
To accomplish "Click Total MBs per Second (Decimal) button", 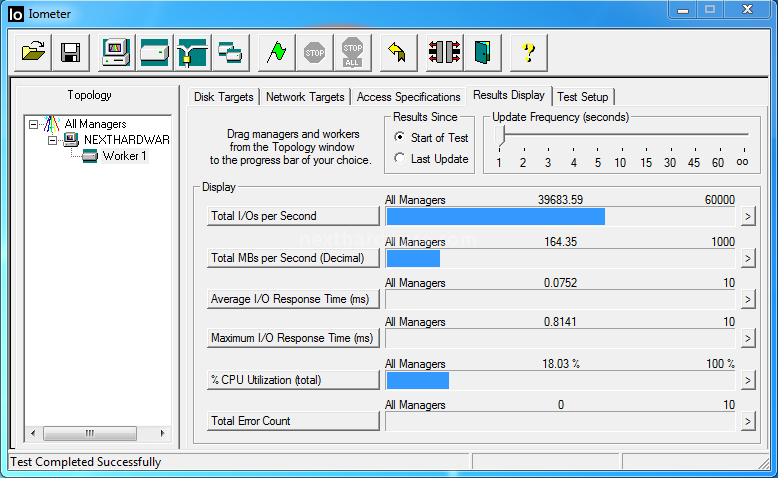I will (x=293, y=258).
